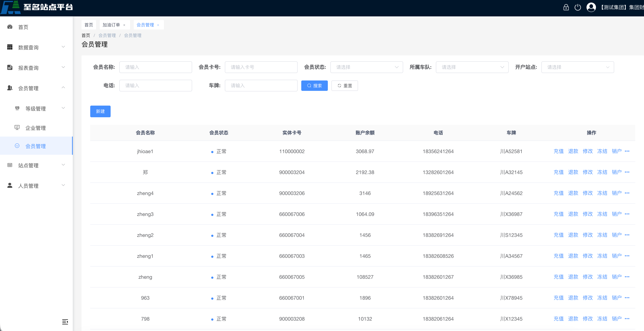This screenshot has height=331, width=644.
Task: Click 退款 for member 郑
Action: coord(573,172)
